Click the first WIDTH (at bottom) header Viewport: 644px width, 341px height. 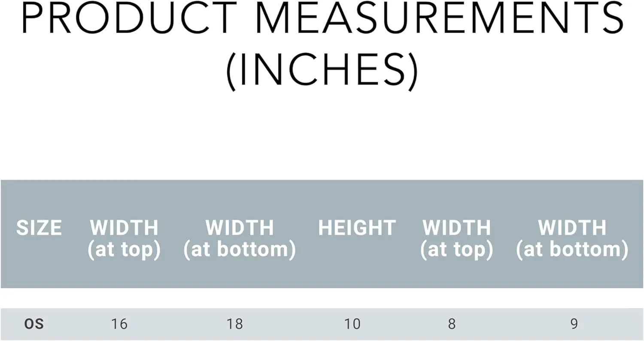click(x=240, y=239)
